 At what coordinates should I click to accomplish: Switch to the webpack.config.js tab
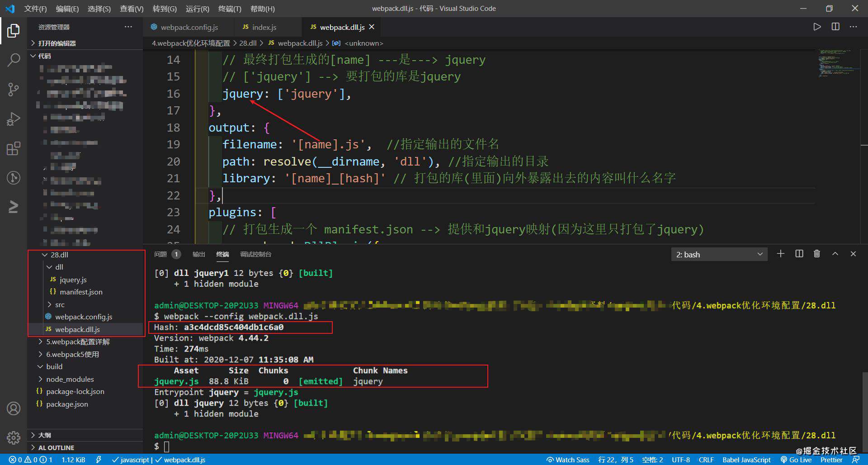[189, 27]
